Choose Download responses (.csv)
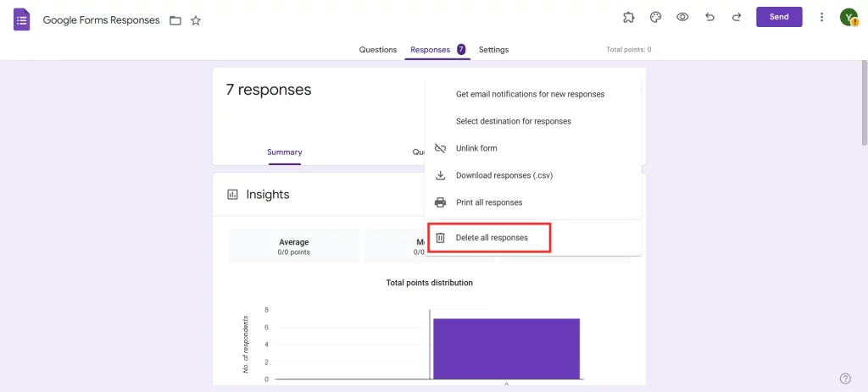 click(x=532, y=175)
